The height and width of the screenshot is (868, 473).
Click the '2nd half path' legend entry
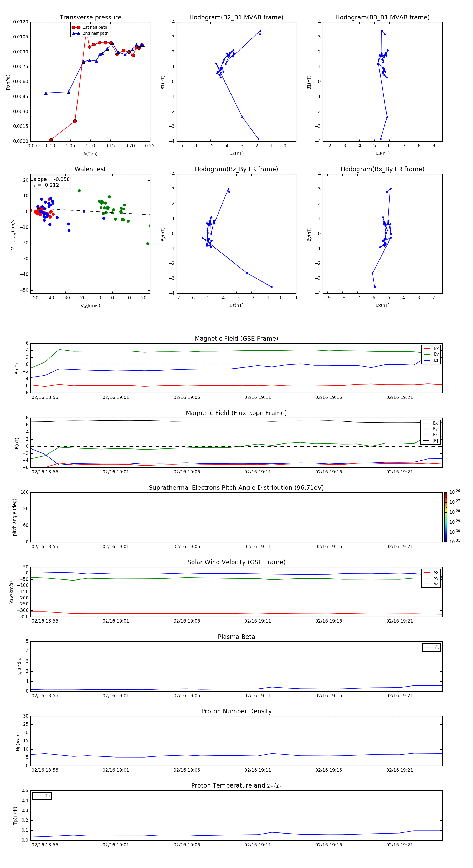90,33
